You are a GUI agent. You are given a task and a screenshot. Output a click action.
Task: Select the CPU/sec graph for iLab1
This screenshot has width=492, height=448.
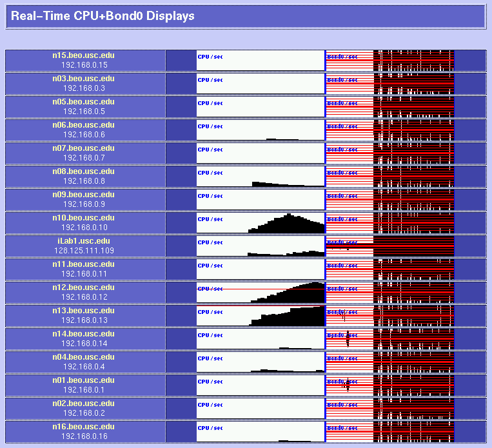click(x=261, y=246)
